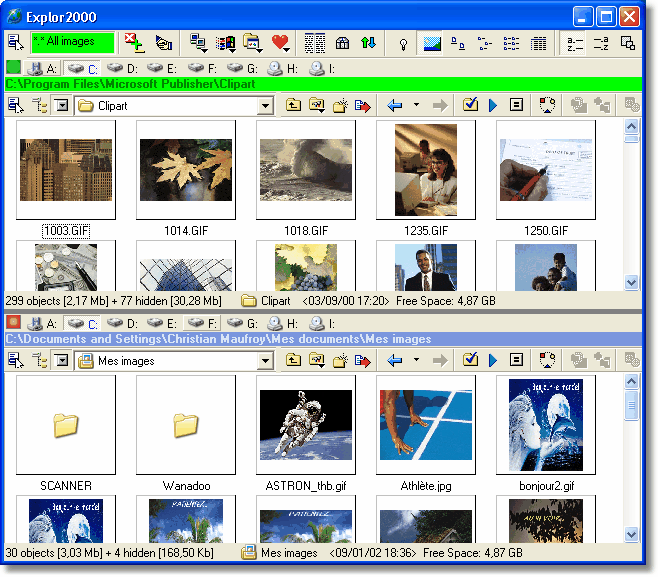
Task: Click checkmark select icon in Mes images pane
Action: [x=470, y=360]
